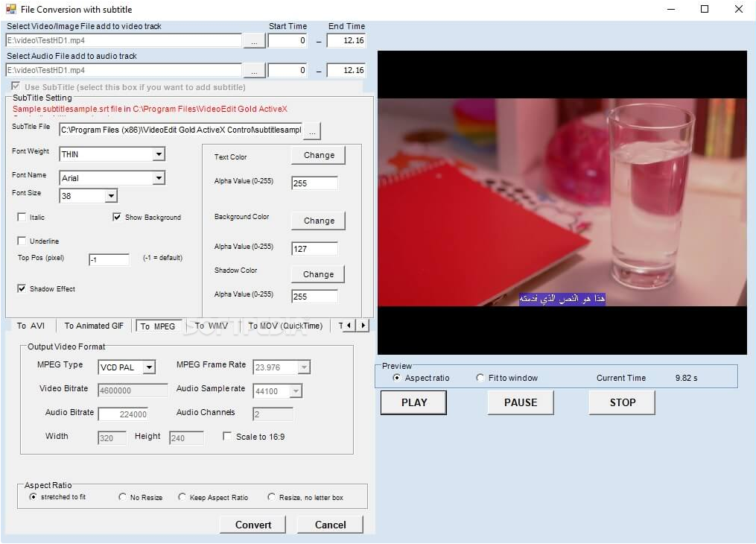Browse for the SubTitle File
The width and height of the screenshot is (756, 544).
pyautogui.click(x=312, y=130)
